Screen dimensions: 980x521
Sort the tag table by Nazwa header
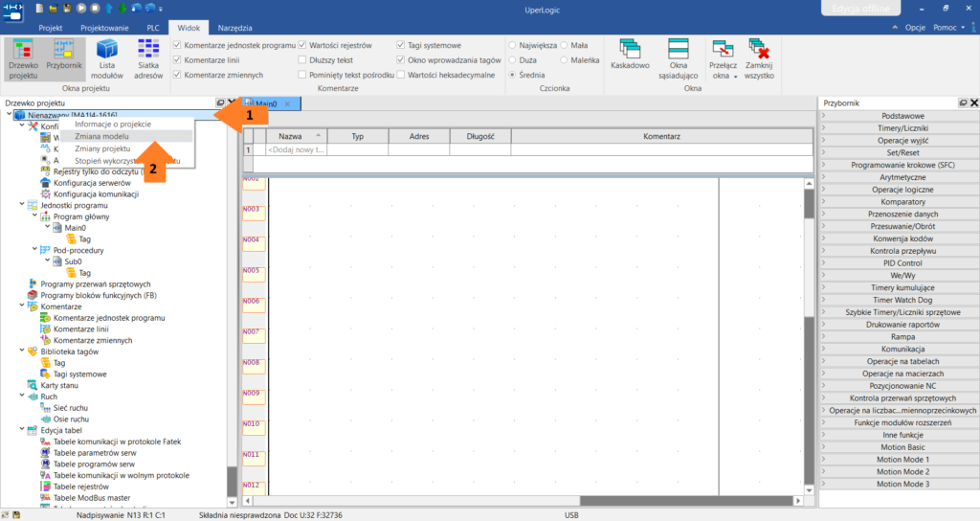click(297, 136)
